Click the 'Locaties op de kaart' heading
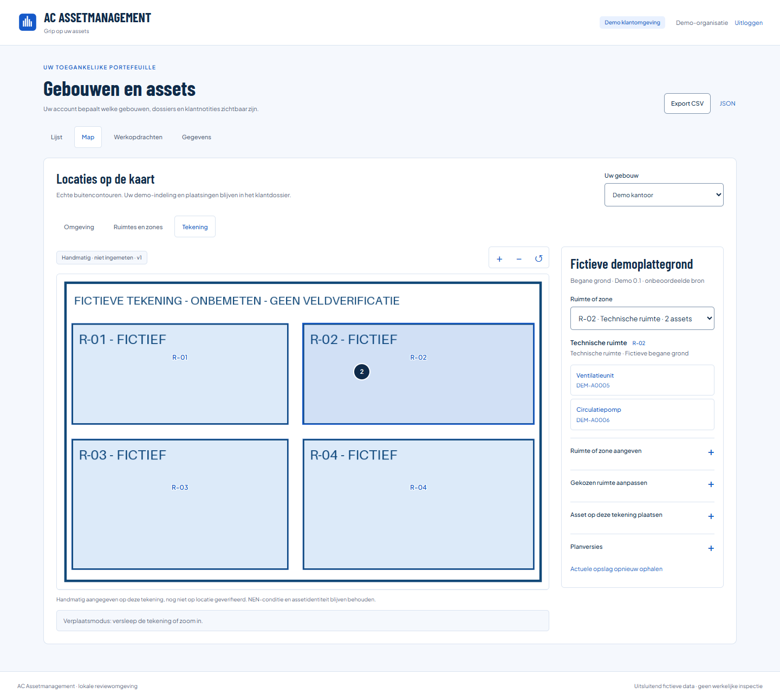The height and width of the screenshot is (700, 780). point(106,179)
